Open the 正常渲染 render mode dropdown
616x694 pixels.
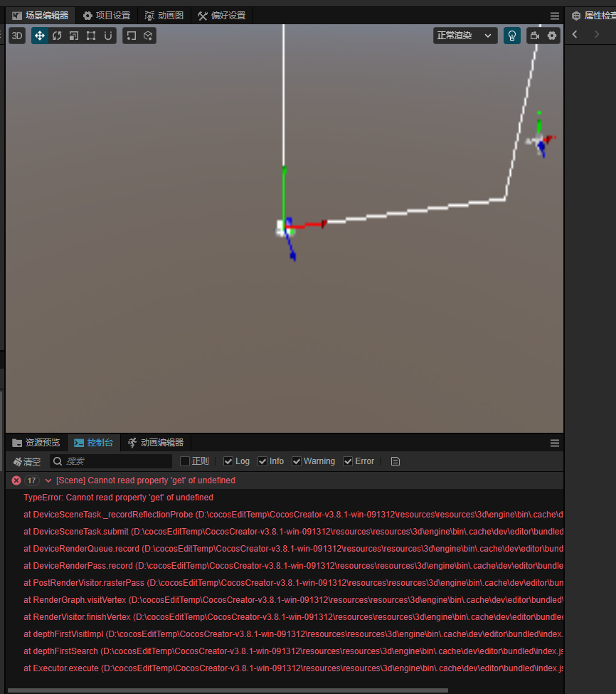[464, 36]
